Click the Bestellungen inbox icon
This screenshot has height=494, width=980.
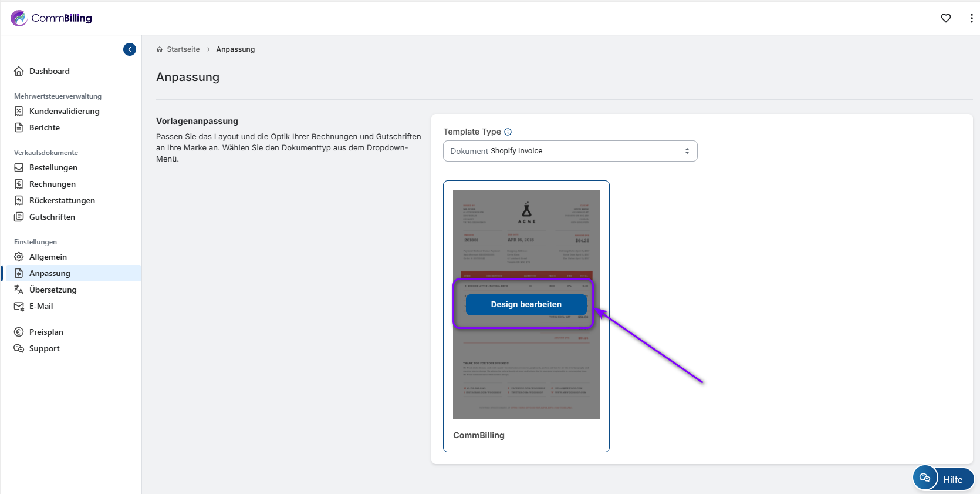pos(19,167)
